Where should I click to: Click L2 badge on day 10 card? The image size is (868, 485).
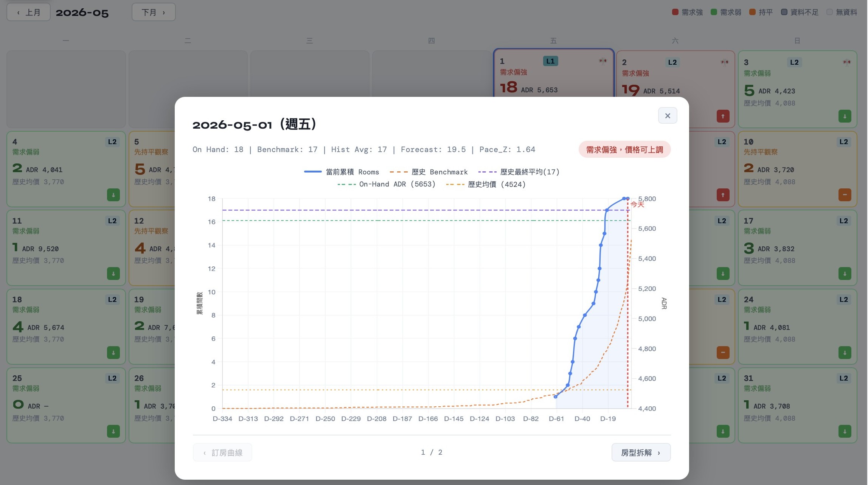pyautogui.click(x=843, y=142)
